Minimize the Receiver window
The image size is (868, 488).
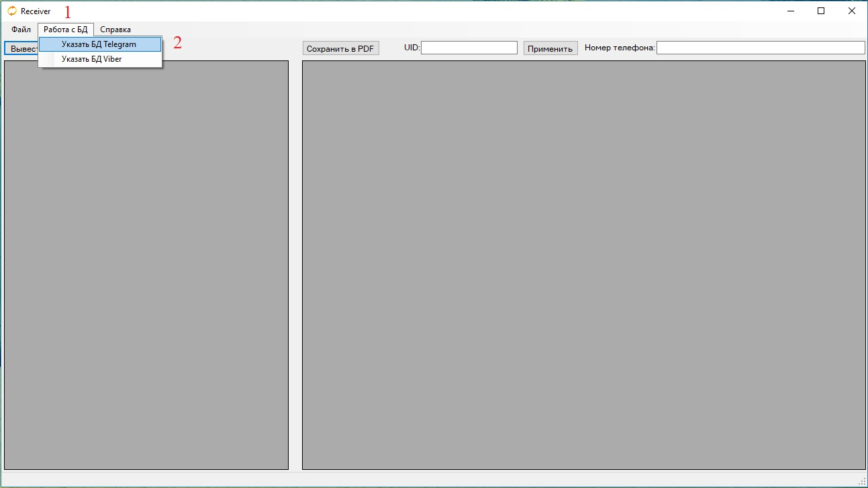coord(790,11)
